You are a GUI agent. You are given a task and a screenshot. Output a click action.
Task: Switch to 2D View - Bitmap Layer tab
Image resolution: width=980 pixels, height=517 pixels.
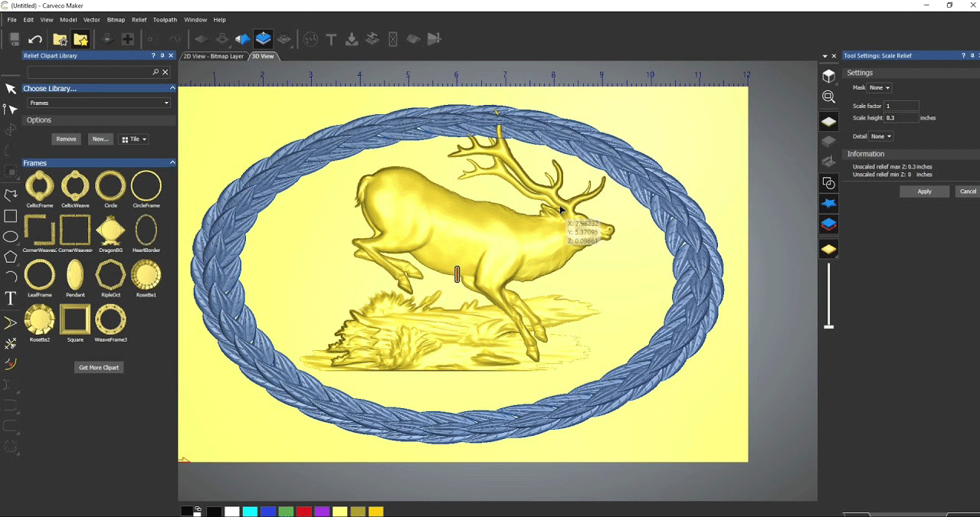214,56
